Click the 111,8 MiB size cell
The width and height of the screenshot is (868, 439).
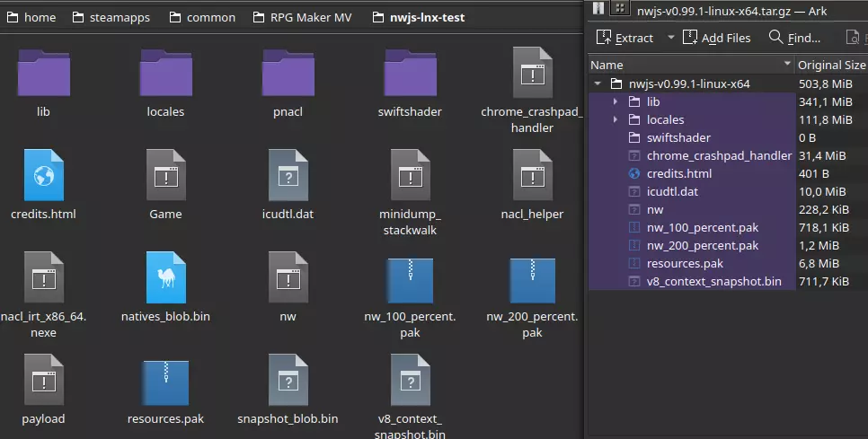(x=826, y=119)
